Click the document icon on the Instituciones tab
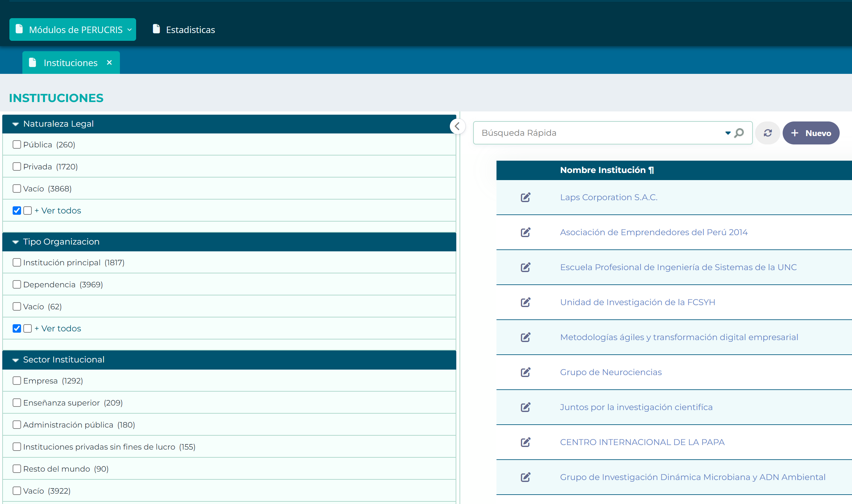The height and width of the screenshot is (504, 852). [x=33, y=63]
